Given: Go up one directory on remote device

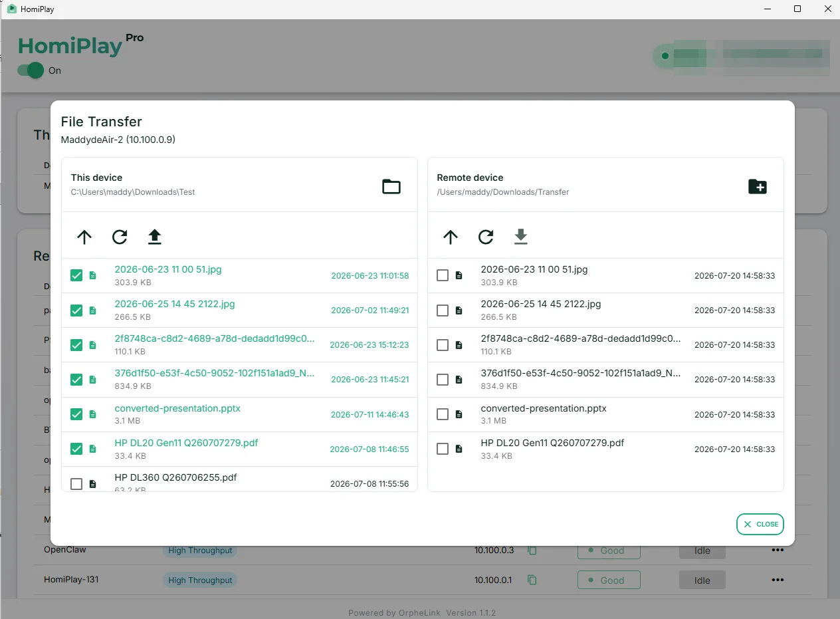Looking at the screenshot, I should coord(451,237).
